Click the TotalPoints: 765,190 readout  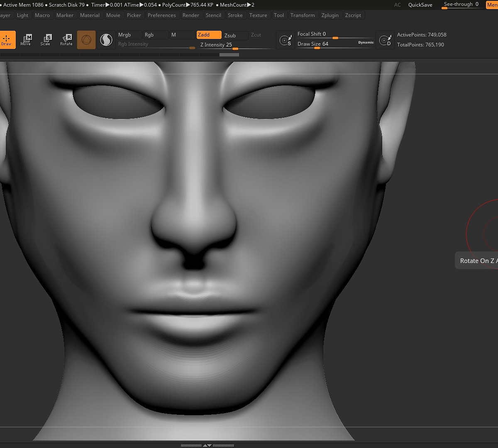click(420, 45)
